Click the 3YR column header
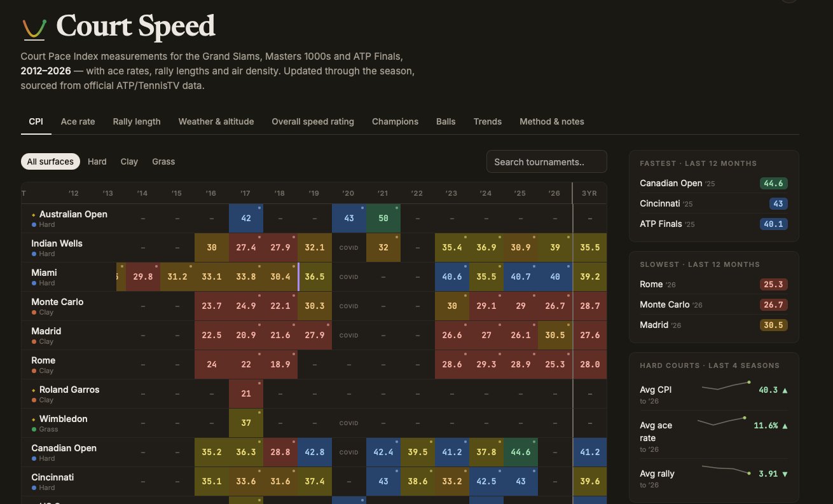833x504 pixels. (x=589, y=193)
